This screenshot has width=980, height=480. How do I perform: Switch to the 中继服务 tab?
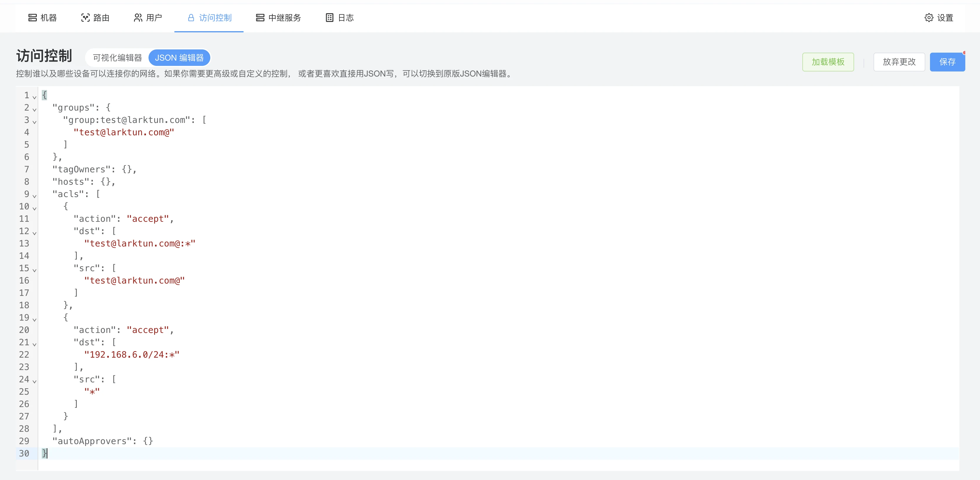279,17
